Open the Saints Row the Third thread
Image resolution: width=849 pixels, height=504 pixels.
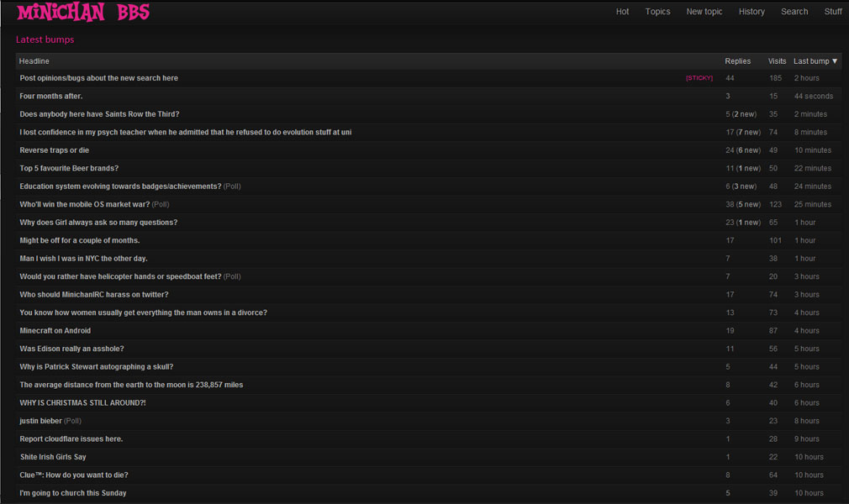(99, 114)
